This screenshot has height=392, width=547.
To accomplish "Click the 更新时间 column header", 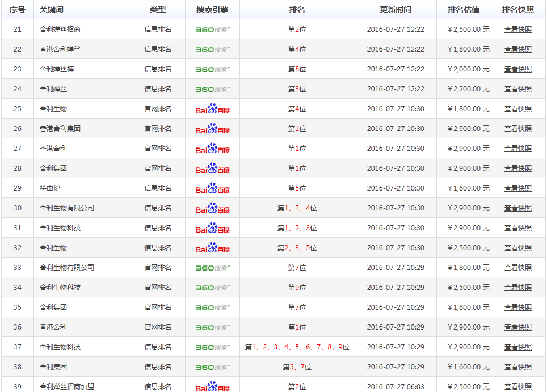I will point(395,10).
